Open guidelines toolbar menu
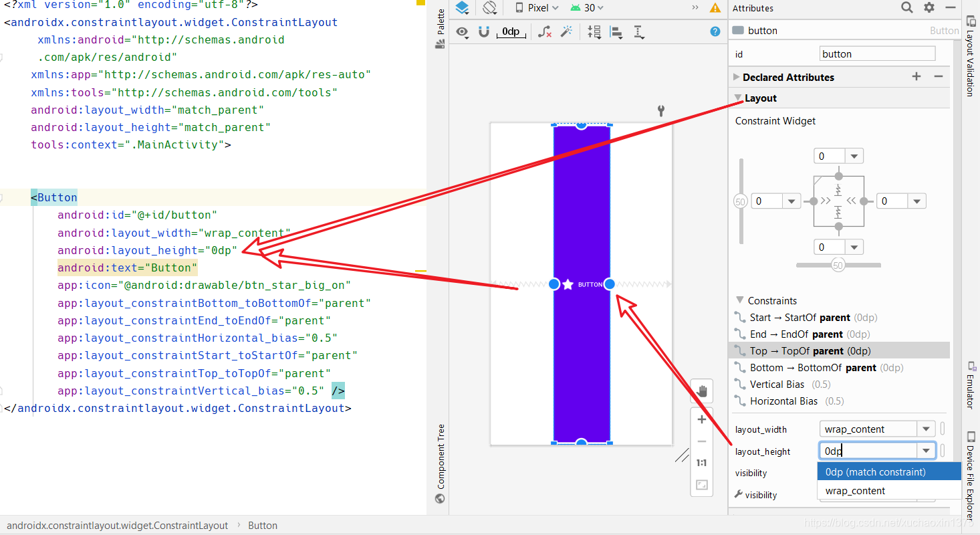Viewport: 980px width, 535px height. click(639, 31)
